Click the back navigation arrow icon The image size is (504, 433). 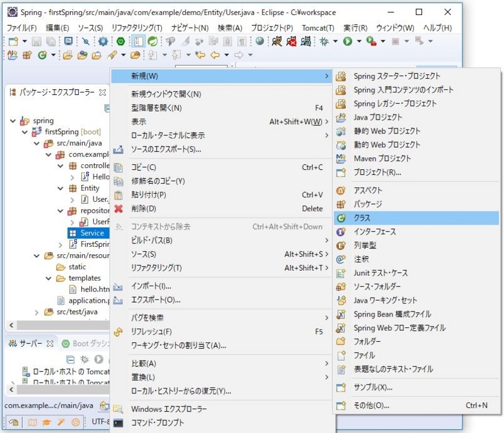point(215,55)
